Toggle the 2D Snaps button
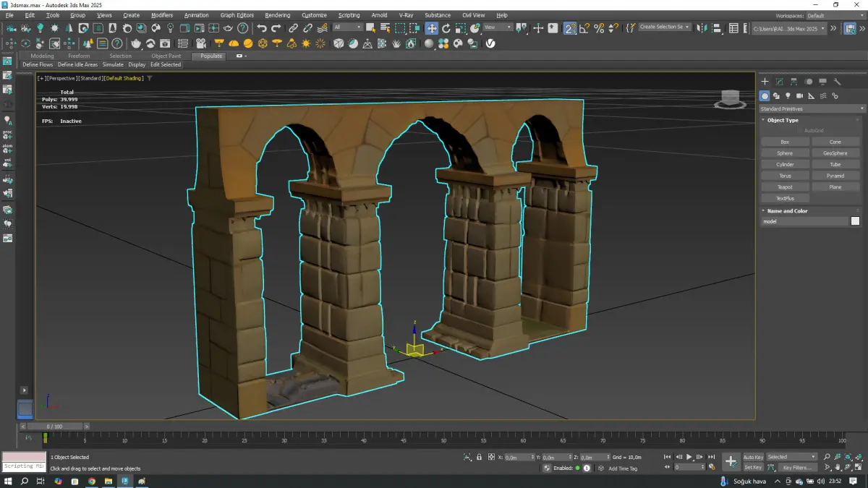Image resolution: width=868 pixels, height=488 pixels. [570, 28]
